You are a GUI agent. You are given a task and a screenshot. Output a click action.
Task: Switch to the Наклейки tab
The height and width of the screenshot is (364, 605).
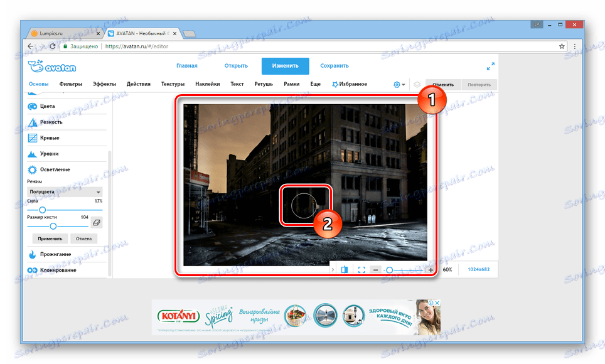pos(208,84)
